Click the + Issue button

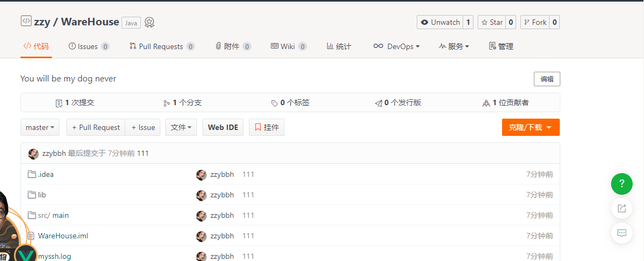pos(143,127)
